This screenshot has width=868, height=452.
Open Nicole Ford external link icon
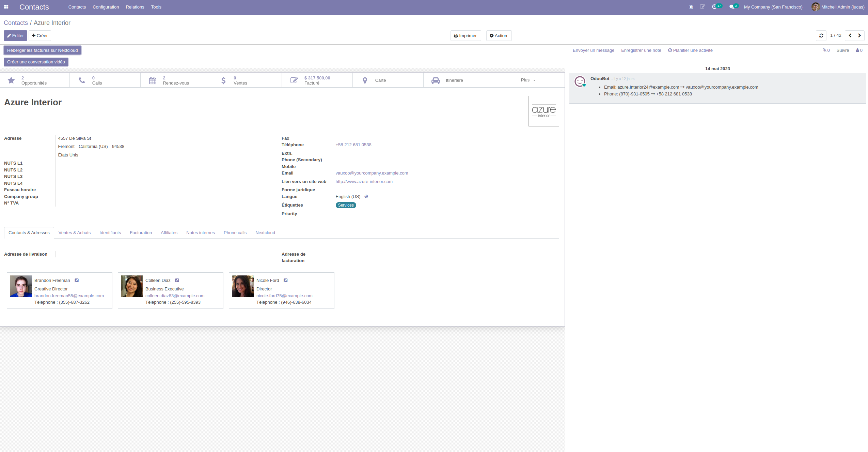click(286, 280)
